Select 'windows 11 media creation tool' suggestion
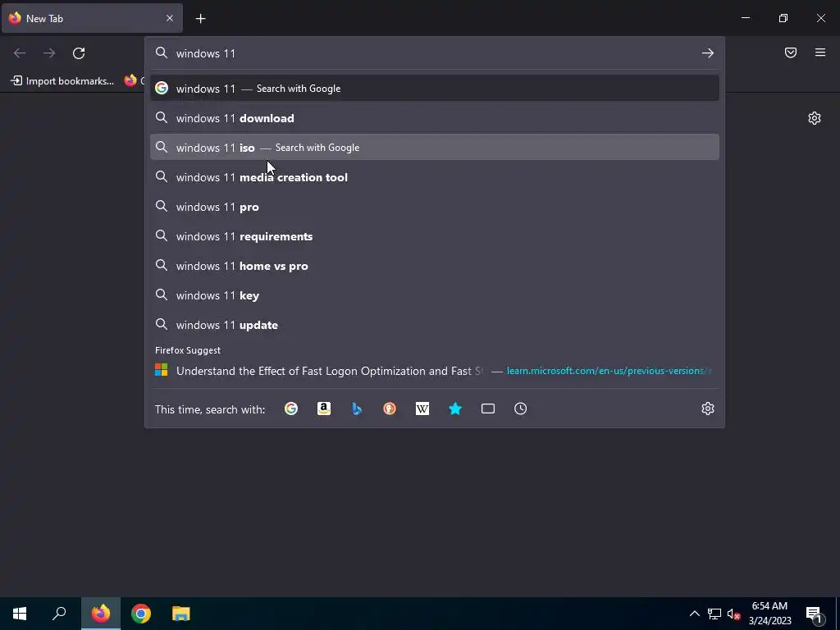The height and width of the screenshot is (630, 840). [x=435, y=177]
